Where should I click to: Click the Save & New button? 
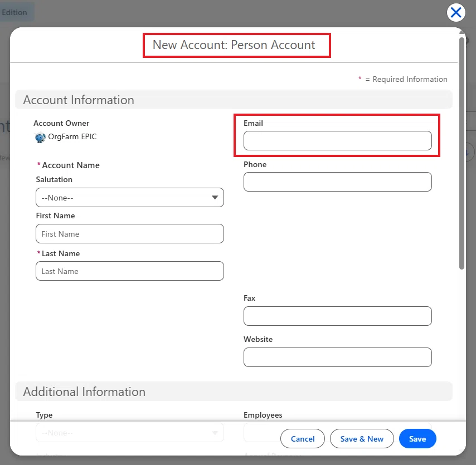tap(362, 439)
